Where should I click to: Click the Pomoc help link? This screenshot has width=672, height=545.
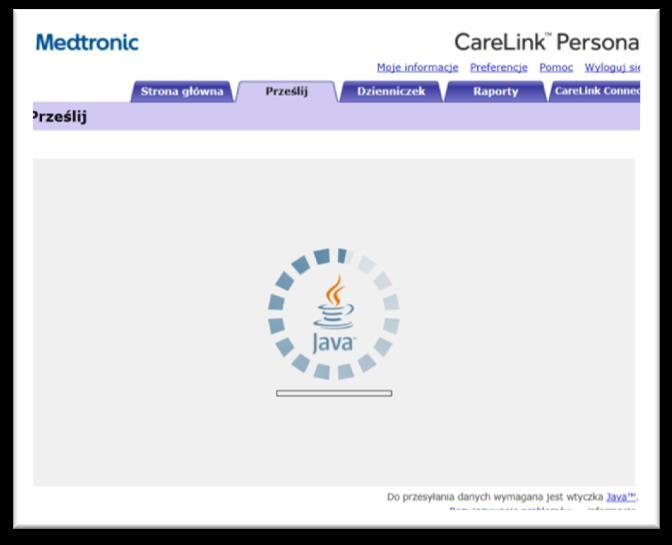[x=556, y=67]
